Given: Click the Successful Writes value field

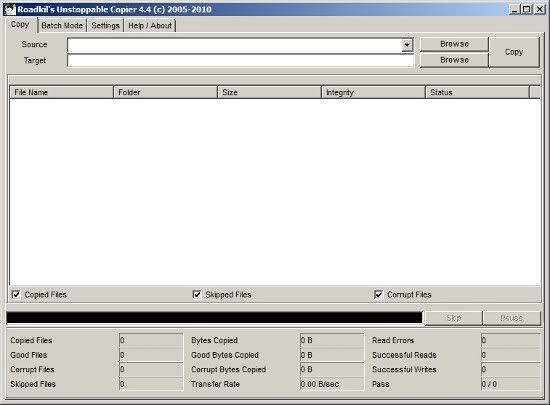Looking at the screenshot, I should coord(511,369).
